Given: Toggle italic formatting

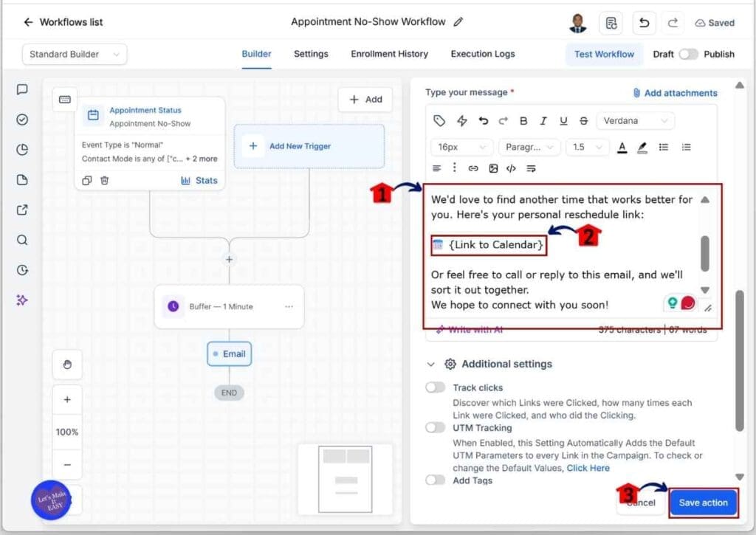Looking at the screenshot, I should point(543,120).
